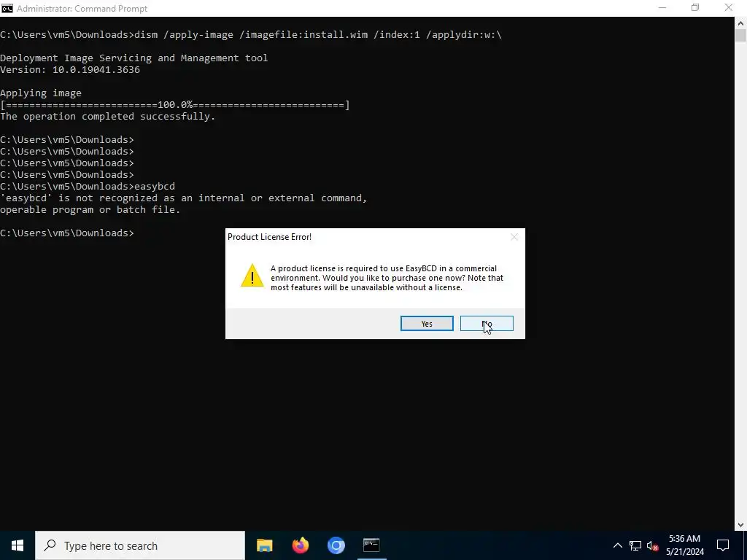Click the magnifier icon in search box
This screenshot has width=747, height=560.
(50, 545)
